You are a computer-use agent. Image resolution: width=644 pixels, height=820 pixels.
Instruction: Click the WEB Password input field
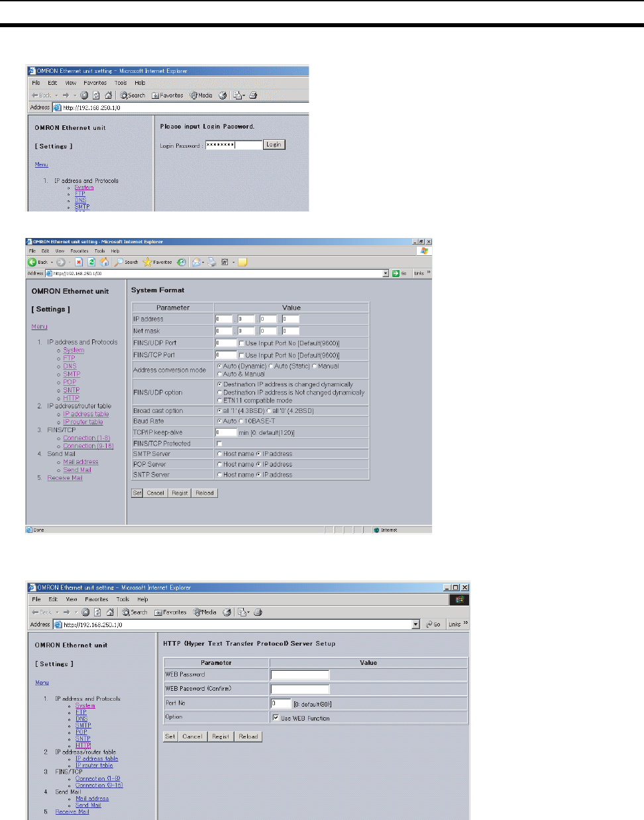[299, 675]
